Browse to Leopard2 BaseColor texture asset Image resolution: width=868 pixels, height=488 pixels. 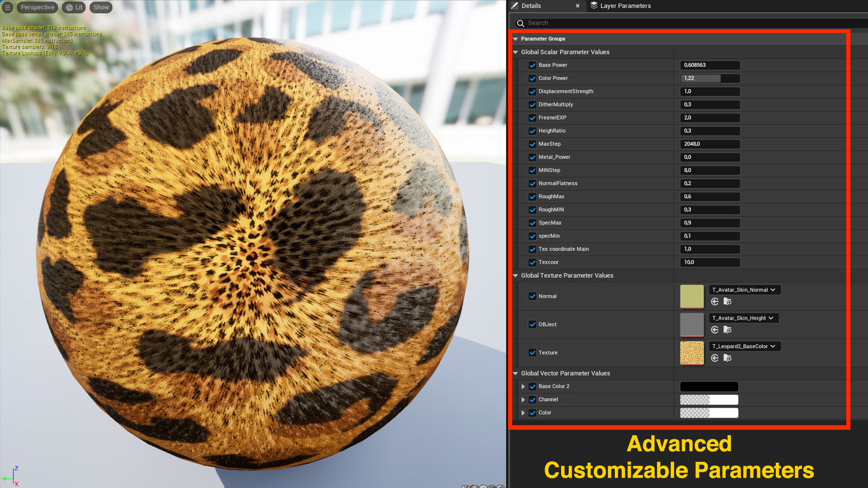(727, 358)
